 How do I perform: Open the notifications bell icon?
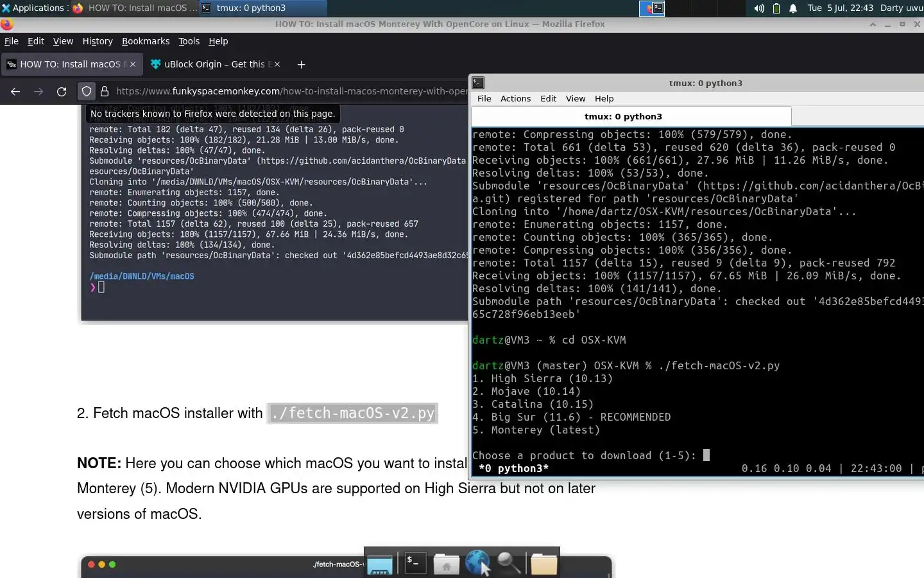[793, 8]
